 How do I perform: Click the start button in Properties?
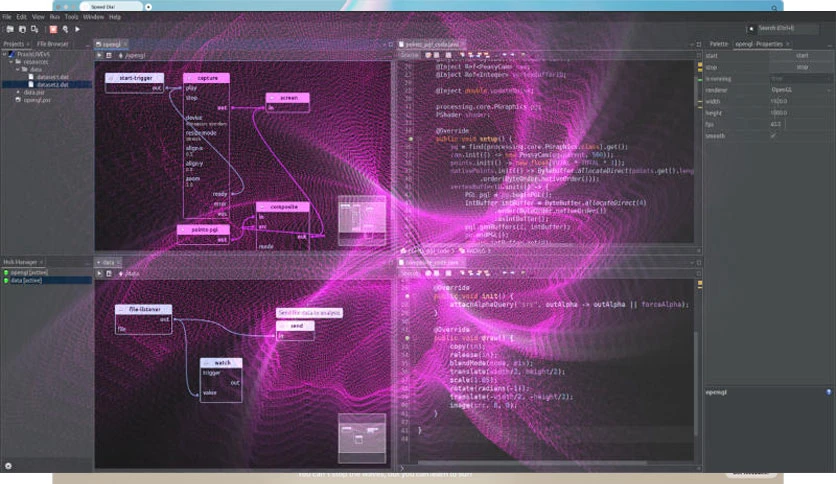801,55
